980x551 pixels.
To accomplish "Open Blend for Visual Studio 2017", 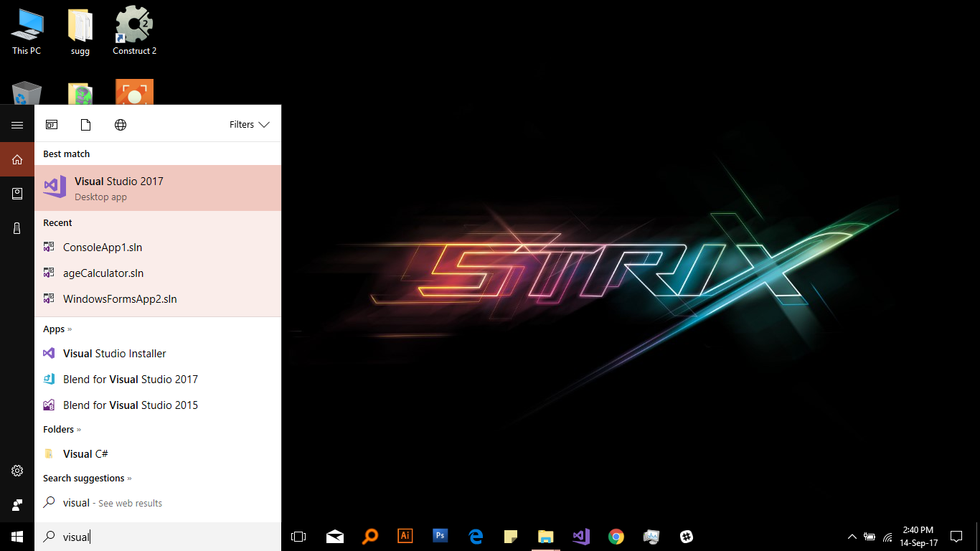I will [158, 380].
